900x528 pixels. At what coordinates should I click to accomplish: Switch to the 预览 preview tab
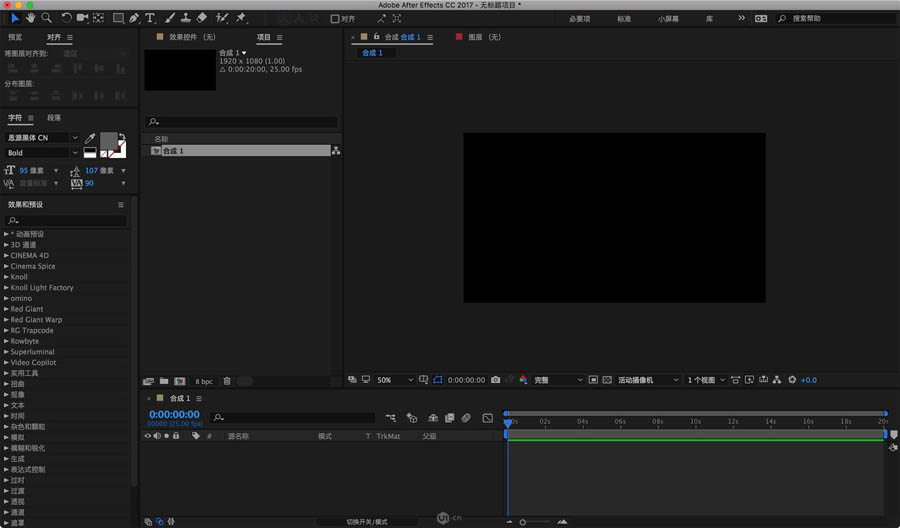point(15,37)
